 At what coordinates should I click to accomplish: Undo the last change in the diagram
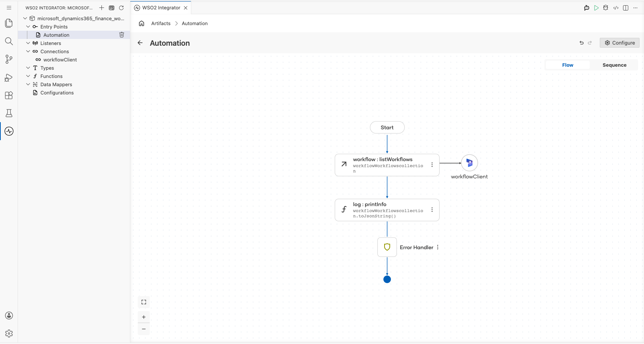[x=581, y=43]
